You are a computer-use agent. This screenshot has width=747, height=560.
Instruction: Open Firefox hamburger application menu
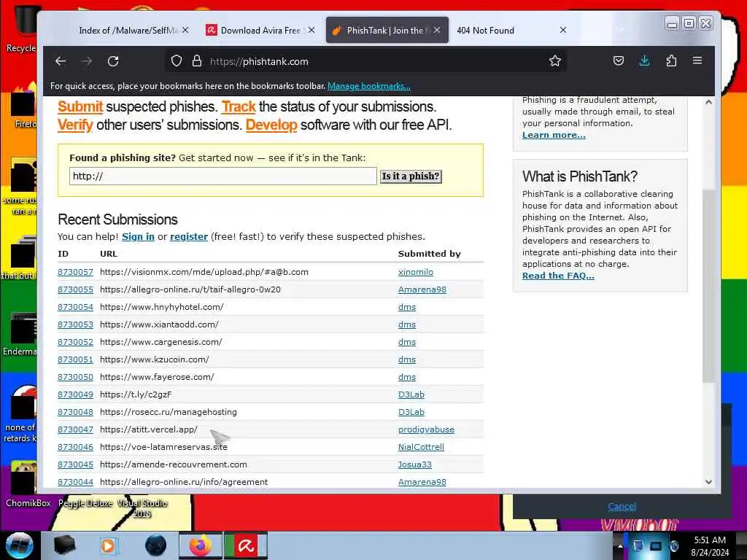click(697, 61)
